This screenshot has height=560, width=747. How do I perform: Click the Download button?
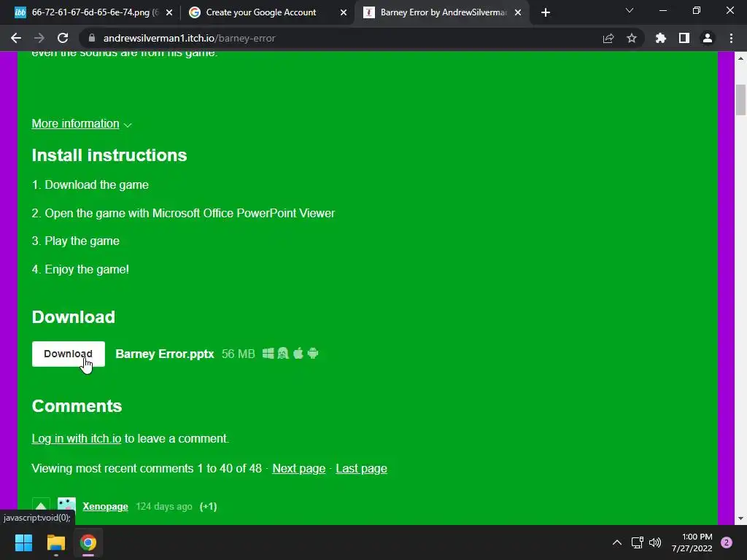pos(68,354)
